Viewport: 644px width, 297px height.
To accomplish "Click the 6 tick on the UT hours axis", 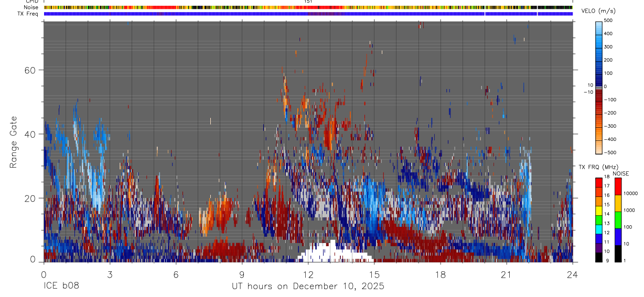I will pyautogui.click(x=176, y=274).
